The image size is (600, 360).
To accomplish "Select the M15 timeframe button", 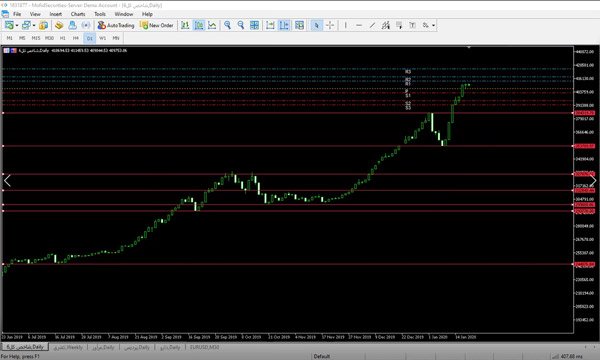I will [x=36, y=38].
